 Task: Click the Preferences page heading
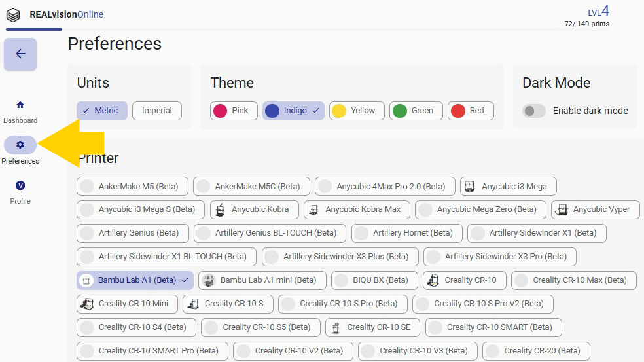coord(115,44)
